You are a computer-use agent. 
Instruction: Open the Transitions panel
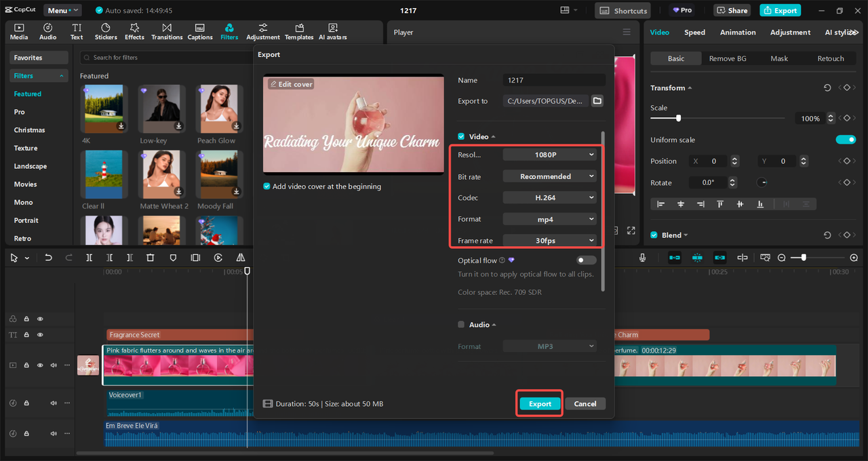click(x=167, y=32)
